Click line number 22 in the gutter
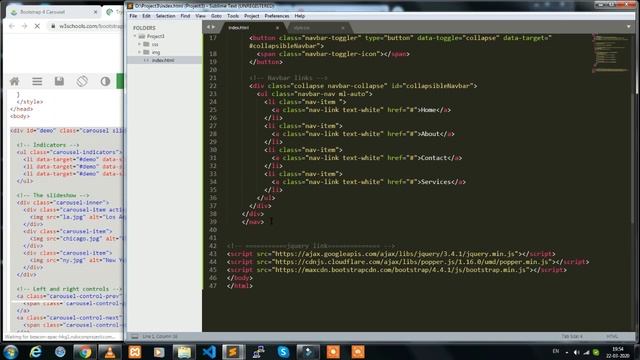Image resolution: width=640 pixels, height=360 pixels. (x=213, y=86)
